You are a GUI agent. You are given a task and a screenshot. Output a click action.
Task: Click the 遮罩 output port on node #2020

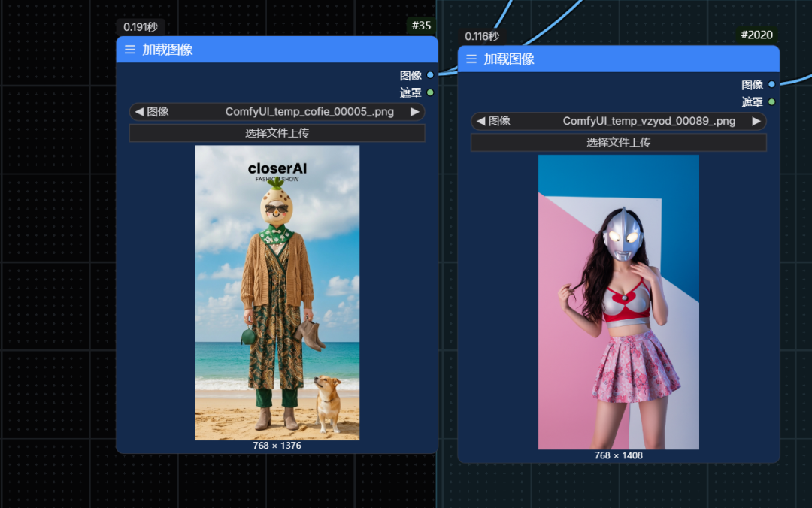tap(771, 102)
